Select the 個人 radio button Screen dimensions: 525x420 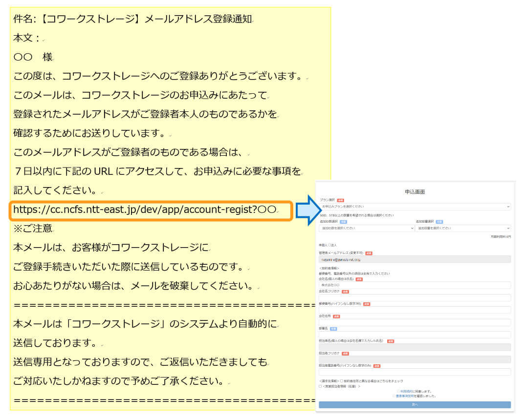[x=320, y=245]
